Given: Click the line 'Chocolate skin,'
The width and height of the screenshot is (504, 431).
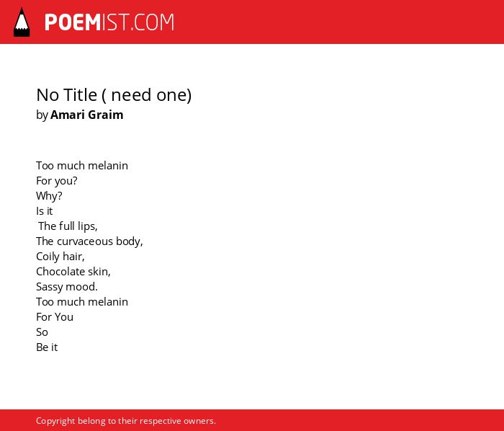Looking at the screenshot, I should pyautogui.click(x=73, y=272).
